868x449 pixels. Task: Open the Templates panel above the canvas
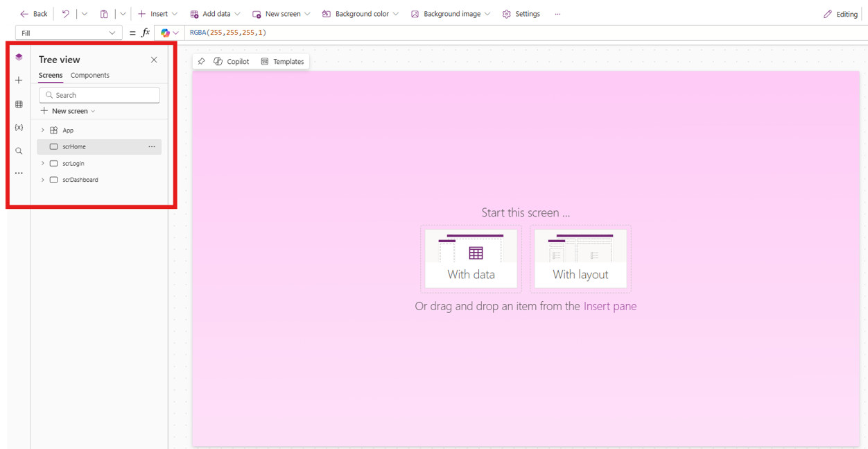pos(282,61)
